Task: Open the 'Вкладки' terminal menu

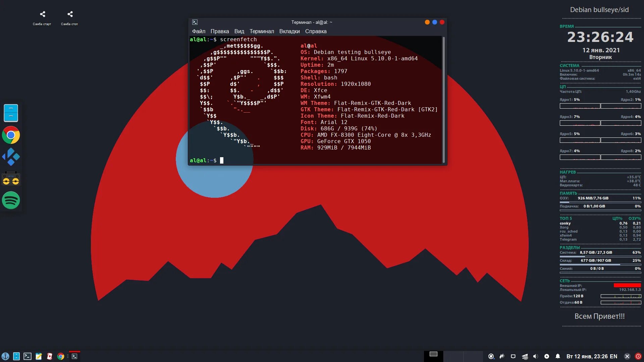Action: (289, 31)
